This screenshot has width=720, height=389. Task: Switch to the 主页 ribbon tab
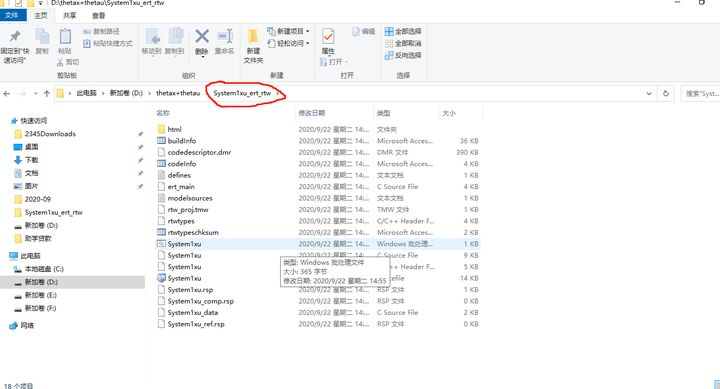41,15
